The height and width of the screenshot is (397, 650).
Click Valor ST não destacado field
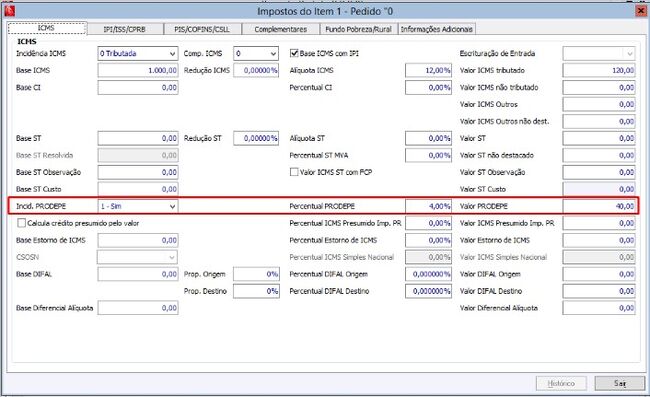[599, 155]
